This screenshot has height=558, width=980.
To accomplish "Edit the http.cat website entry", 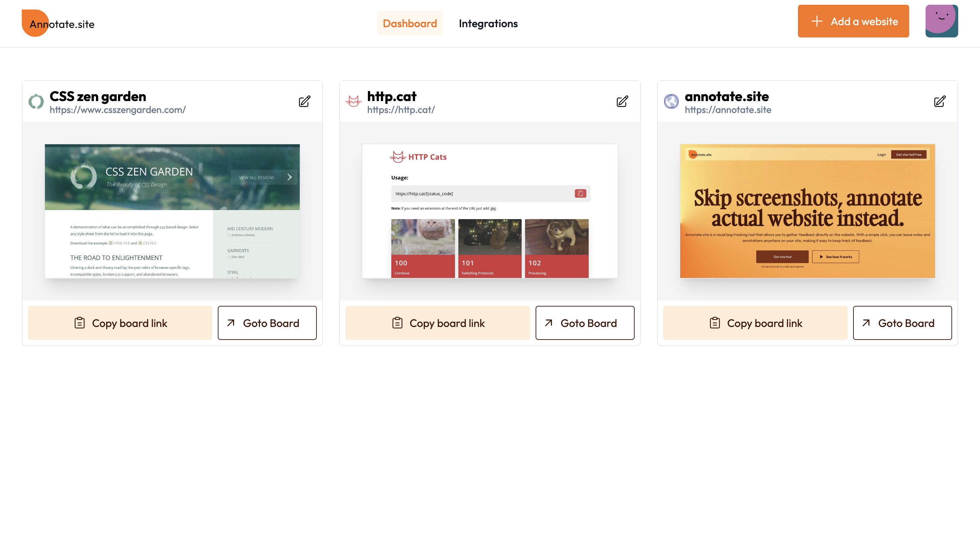I will 622,101.
